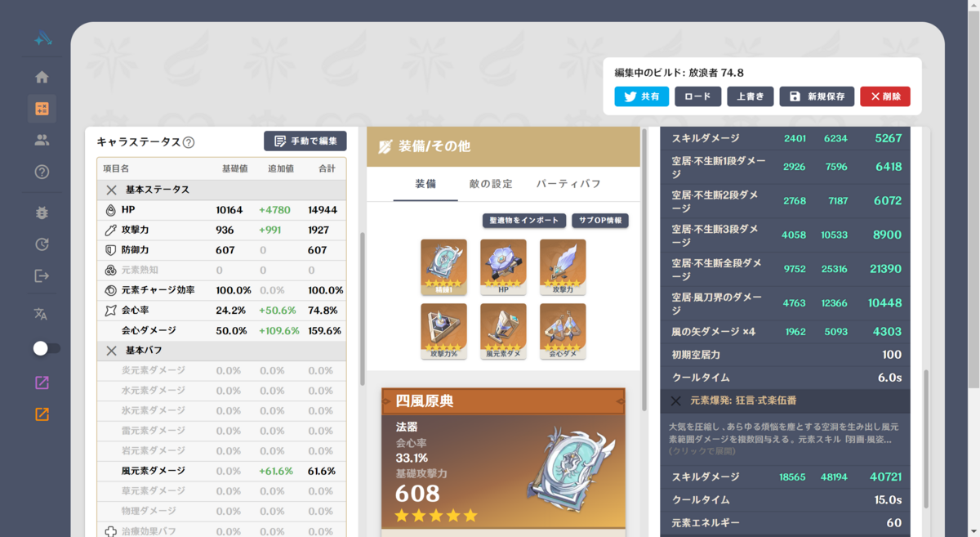Open the language translate icon
The height and width of the screenshot is (537, 980).
[41, 314]
